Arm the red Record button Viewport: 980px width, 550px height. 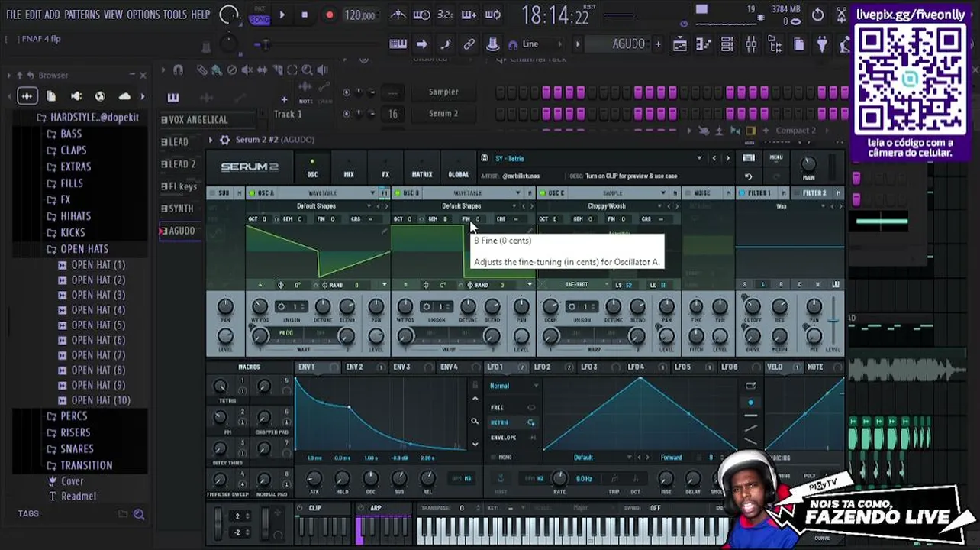[x=330, y=15]
